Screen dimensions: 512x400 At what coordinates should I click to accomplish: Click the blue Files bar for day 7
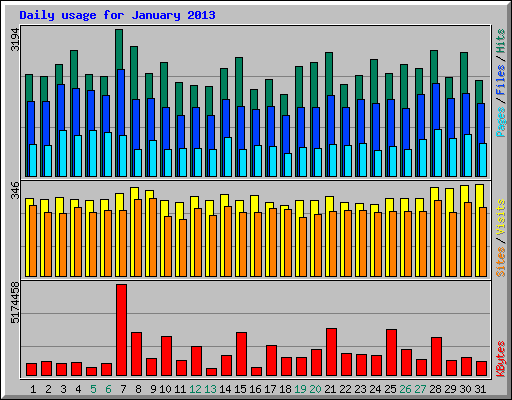click(x=121, y=102)
